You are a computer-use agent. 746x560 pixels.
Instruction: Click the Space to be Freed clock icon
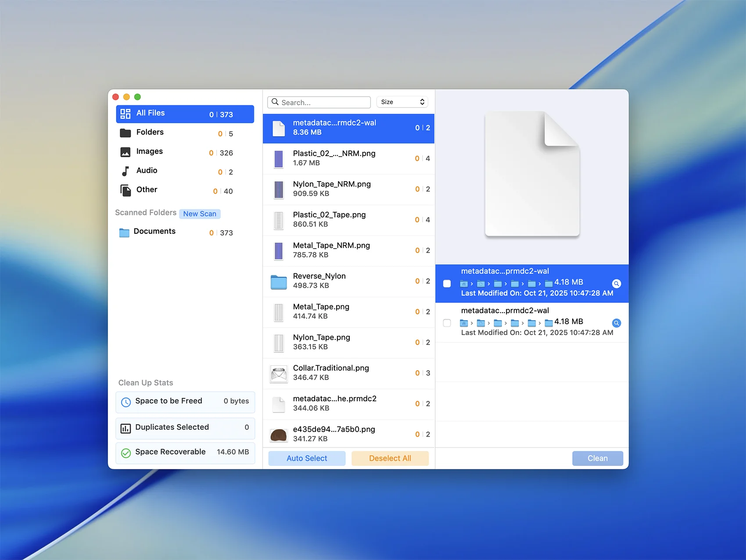pos(126,402)
